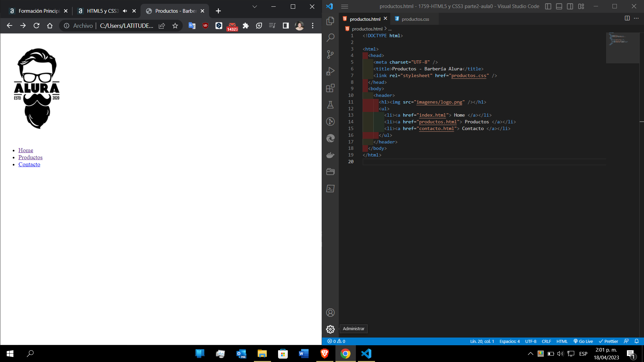
Task: Click Prettier in the status bar
Action: [x=608, y=341]
